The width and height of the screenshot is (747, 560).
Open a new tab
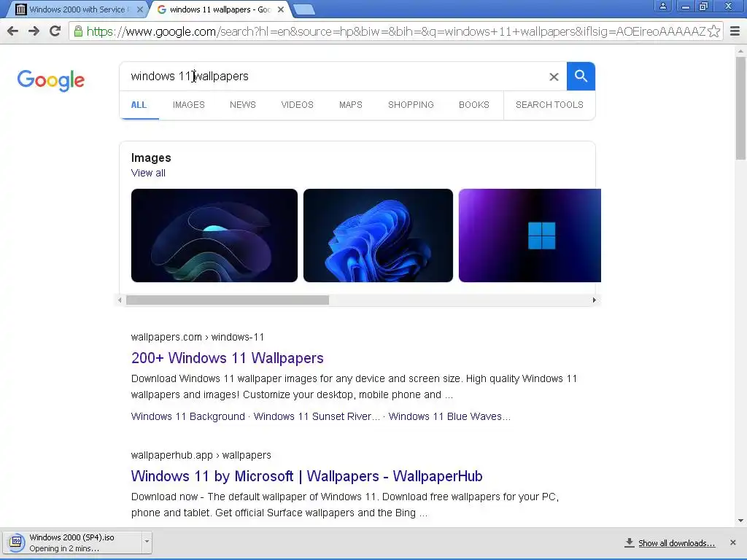(x=303, y=9)
